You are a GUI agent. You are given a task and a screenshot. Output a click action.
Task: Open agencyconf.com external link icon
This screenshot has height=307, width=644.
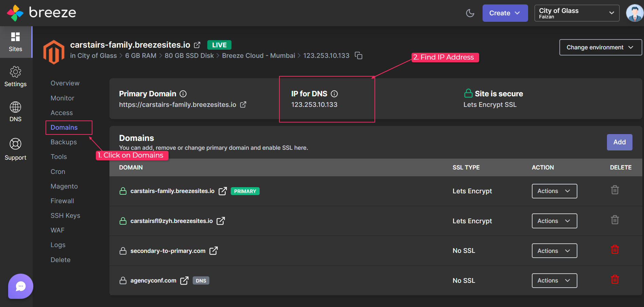[185, 280]
